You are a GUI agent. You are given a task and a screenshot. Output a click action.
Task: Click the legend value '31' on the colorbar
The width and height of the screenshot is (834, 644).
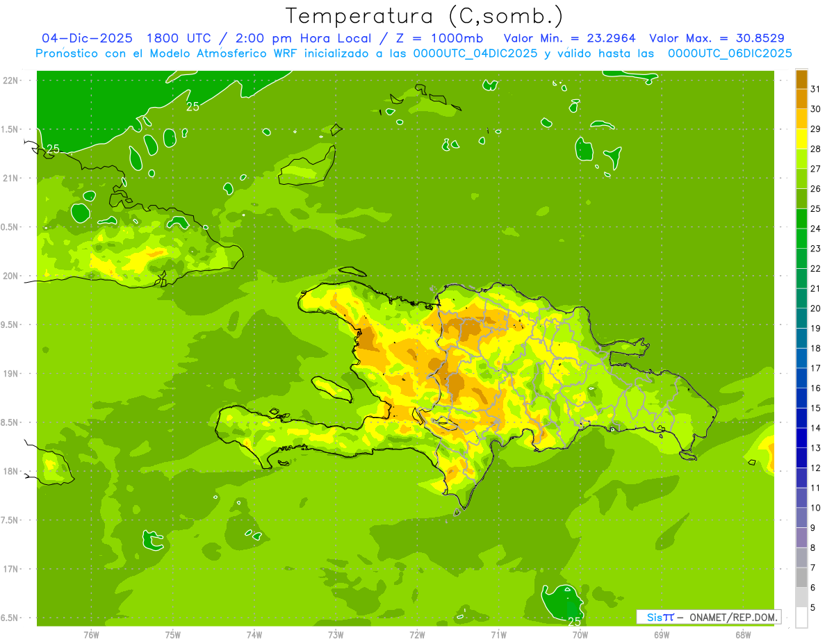pos(815,89)
